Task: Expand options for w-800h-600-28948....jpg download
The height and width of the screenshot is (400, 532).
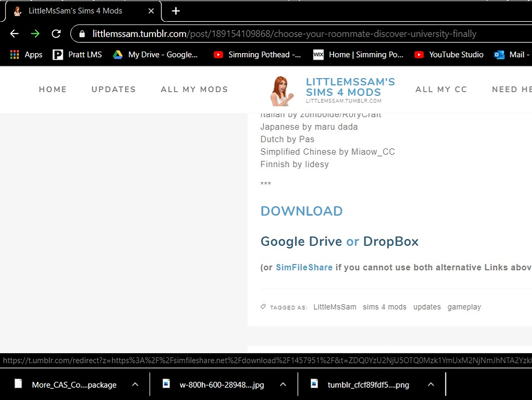Action: tap(283, 385)
